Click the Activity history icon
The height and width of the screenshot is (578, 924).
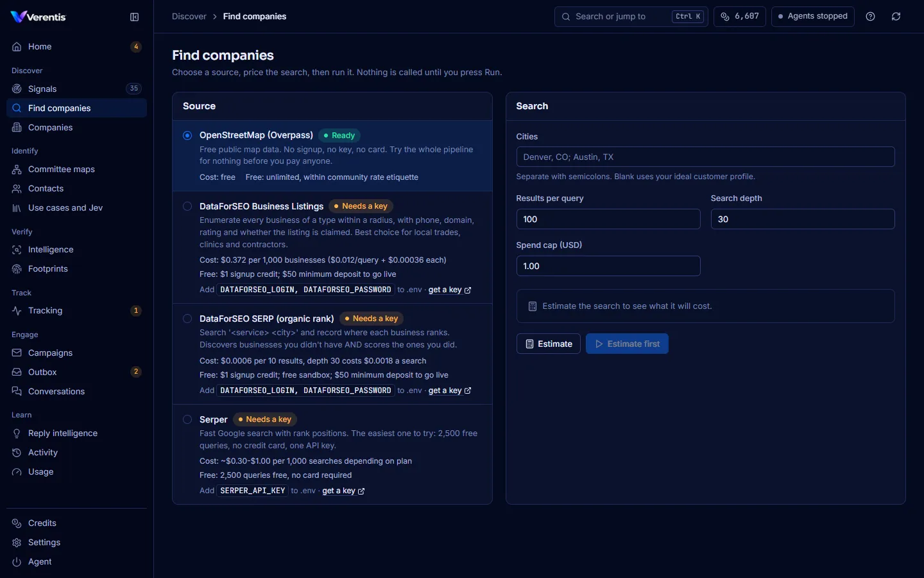click(17, 453)
